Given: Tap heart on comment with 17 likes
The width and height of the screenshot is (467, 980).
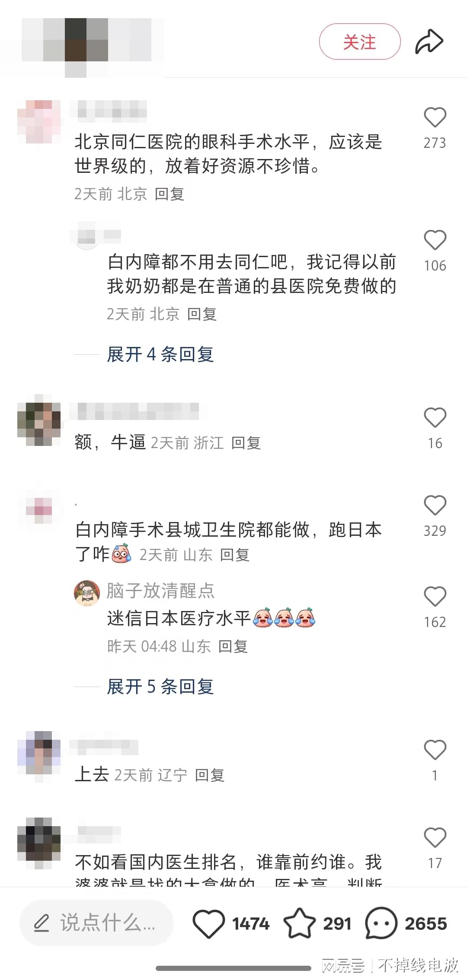Looking at the screenshot, I should point(435,837).
